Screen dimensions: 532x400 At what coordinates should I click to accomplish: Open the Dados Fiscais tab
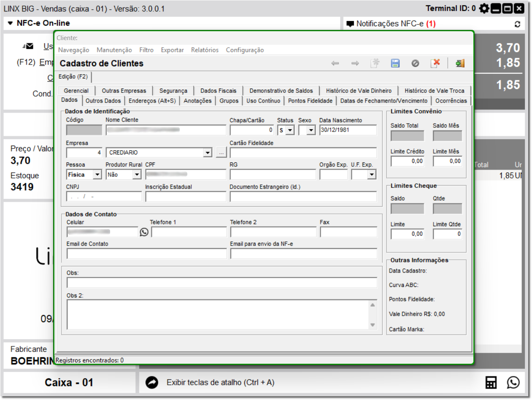click(219, 91)
